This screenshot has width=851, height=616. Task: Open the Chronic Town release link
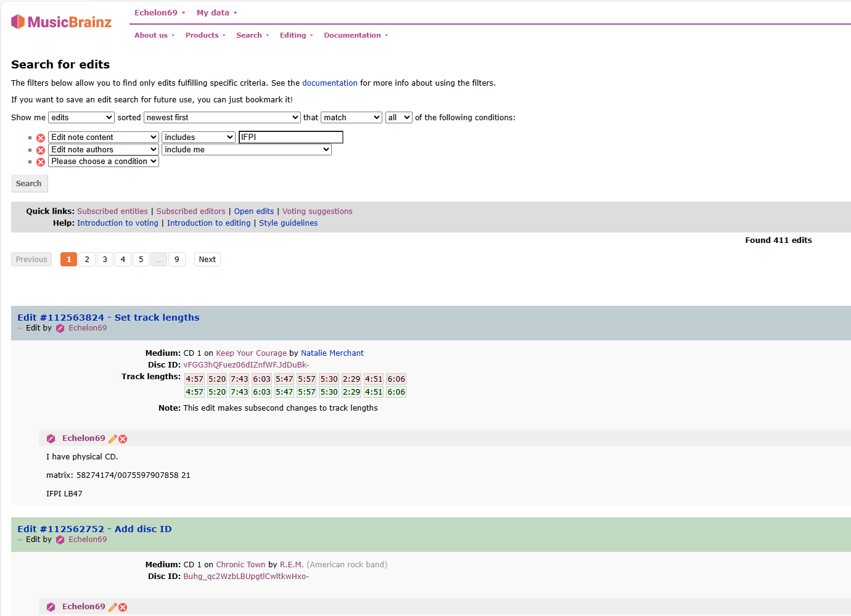[240, 565]
